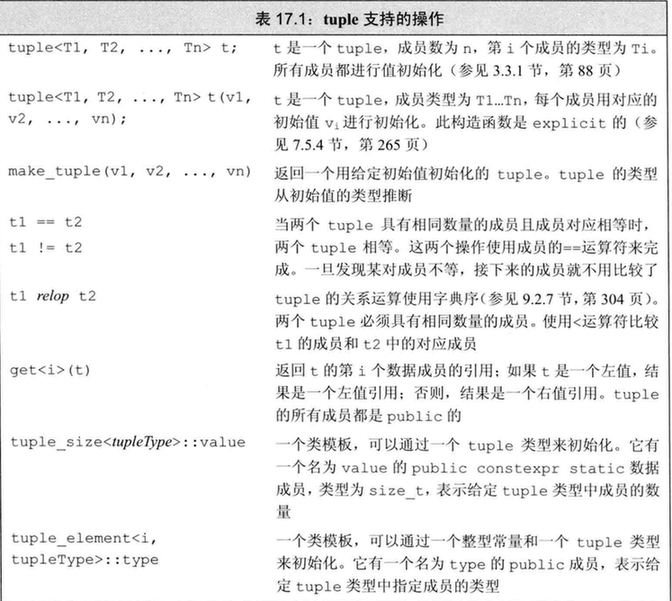Click the make_tuple(v1, v2, ..., vn) entry
Viewport: 672px width, 601px height.
(128, 170)
